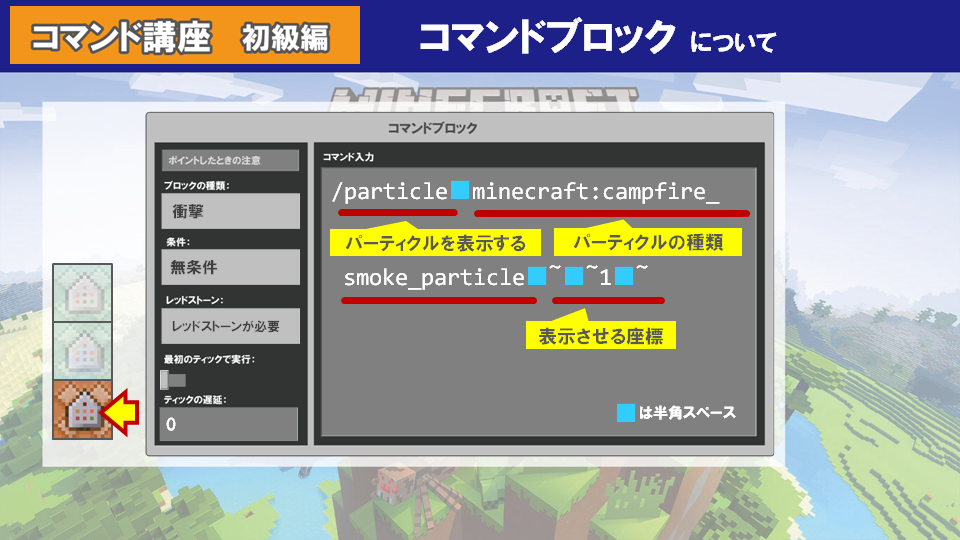This screenshot has width=960, height=540.
Task: Select the top green command block icon
Action: coord(83,293)
